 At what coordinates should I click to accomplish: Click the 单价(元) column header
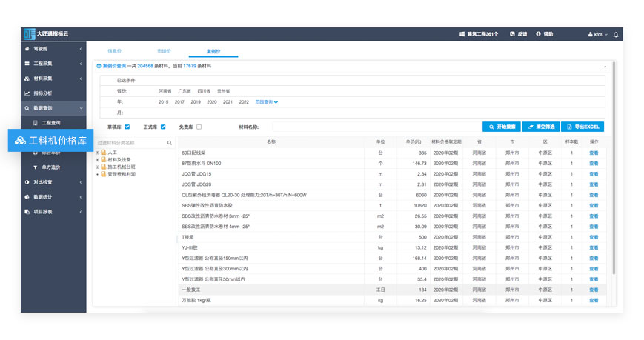coord(414,141)
